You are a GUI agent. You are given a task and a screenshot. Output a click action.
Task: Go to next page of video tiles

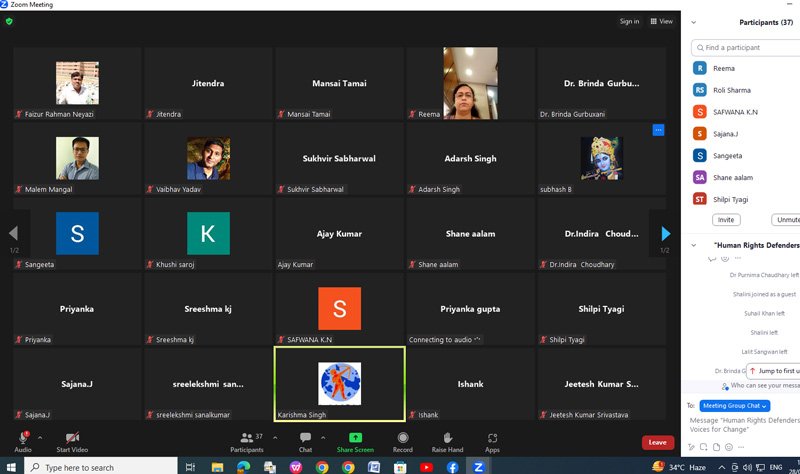(665, 234)
